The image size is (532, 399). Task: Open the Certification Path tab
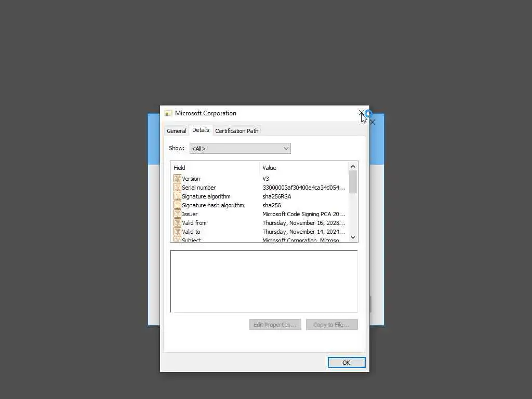[237, 131]
